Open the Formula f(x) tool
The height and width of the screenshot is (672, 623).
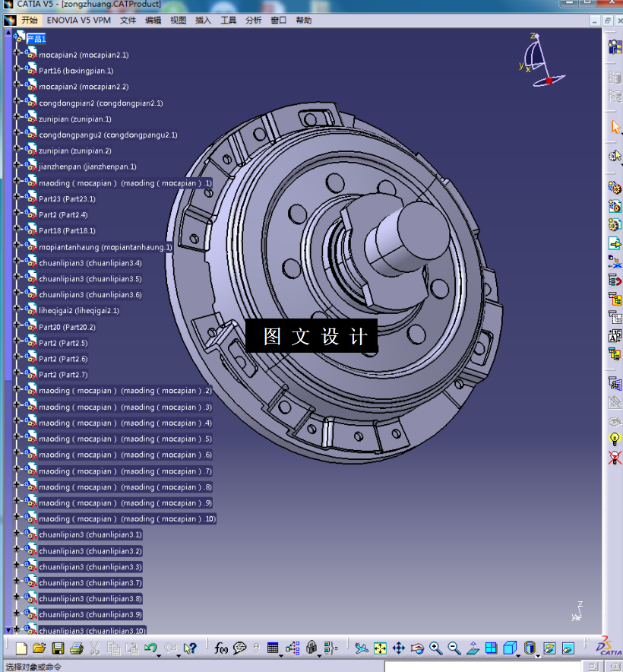coord(220,648)
